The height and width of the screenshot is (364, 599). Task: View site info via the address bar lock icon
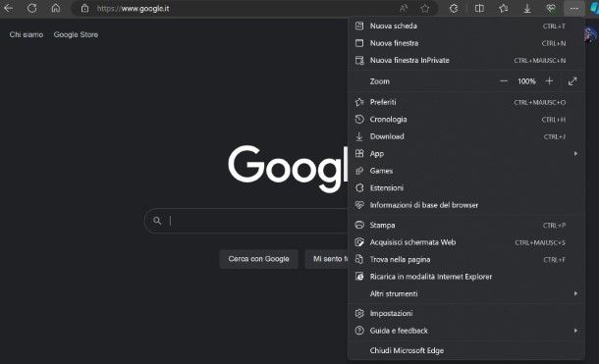(x=84, y=9)
